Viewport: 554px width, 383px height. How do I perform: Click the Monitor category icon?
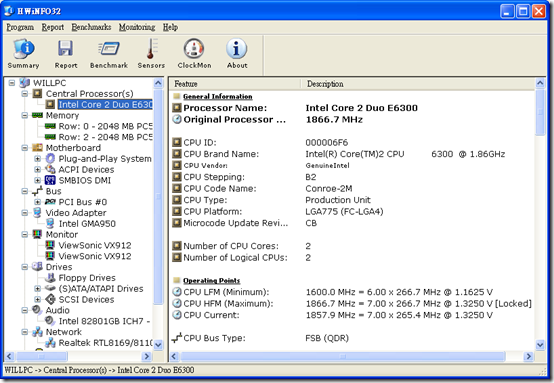point(37,234)
